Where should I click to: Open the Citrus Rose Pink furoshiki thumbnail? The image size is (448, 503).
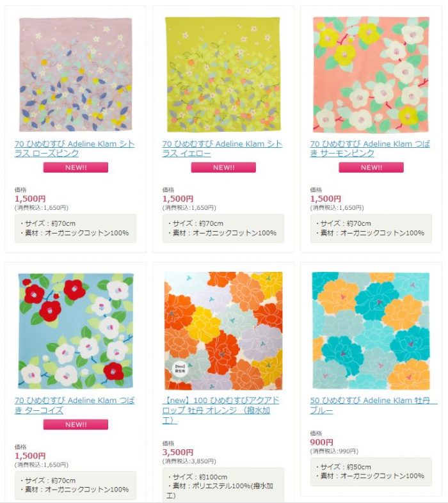[x=76, y=75]
